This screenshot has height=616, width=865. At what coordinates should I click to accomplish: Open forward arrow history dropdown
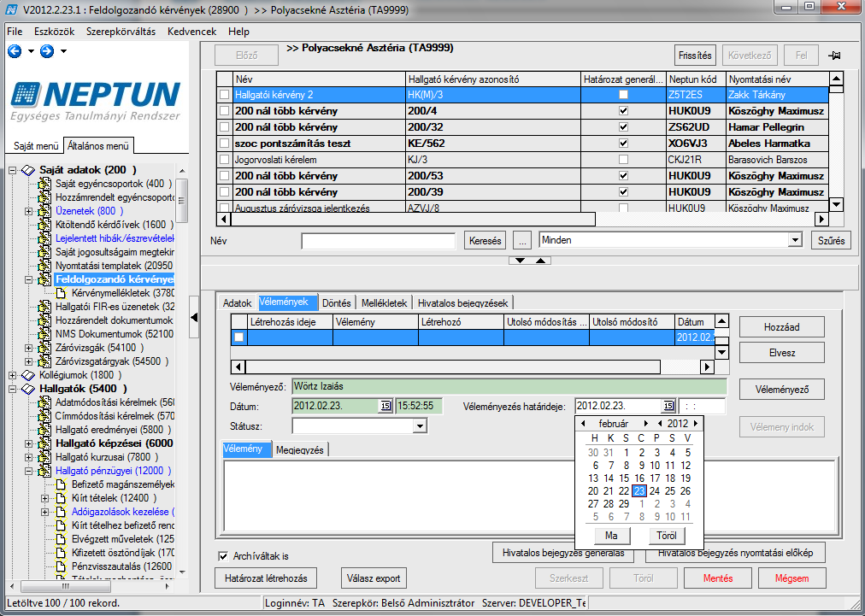63,51
